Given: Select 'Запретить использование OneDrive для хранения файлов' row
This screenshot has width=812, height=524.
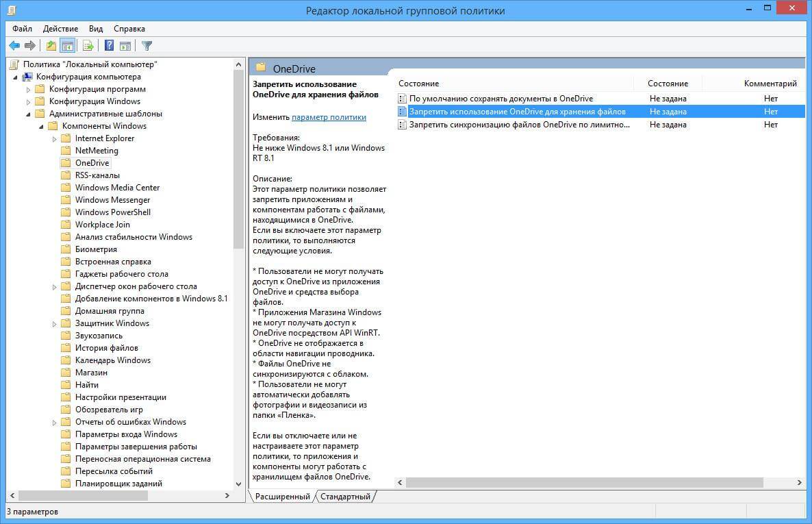Looking at the screenshot, I should 600,112.
